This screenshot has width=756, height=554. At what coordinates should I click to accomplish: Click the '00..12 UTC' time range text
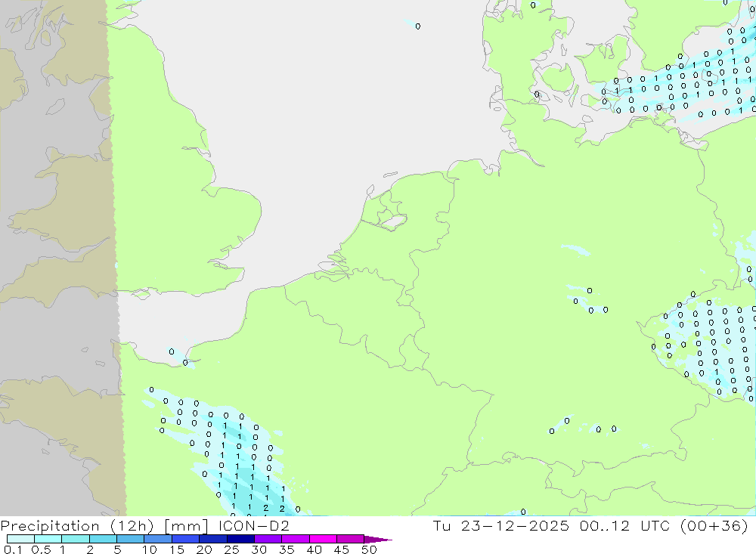click(625, 525)
